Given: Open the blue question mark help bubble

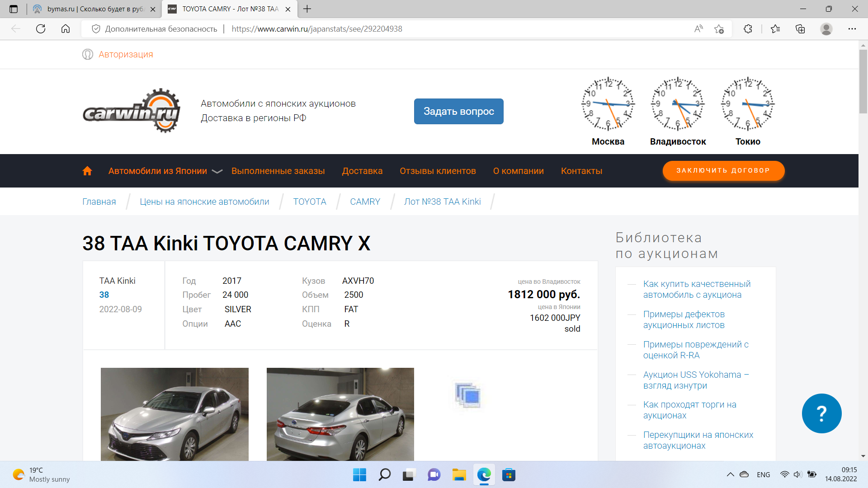Looking at the screenshot, I should pos(821,413).
